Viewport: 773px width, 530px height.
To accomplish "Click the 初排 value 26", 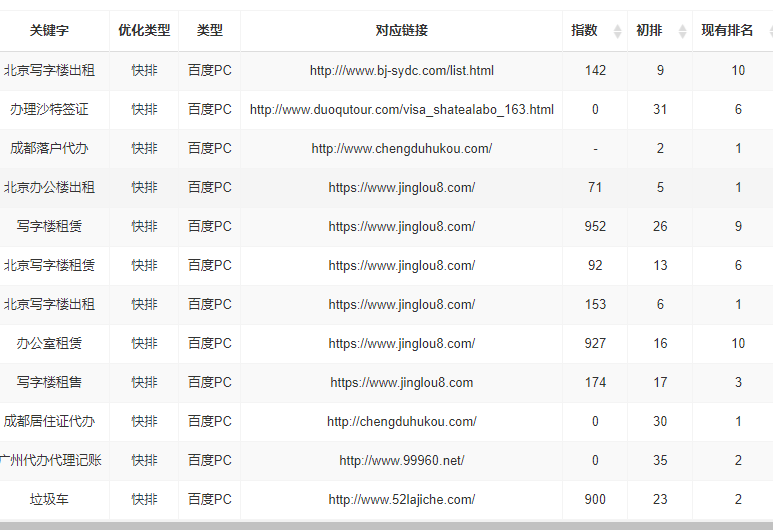I will (660, 226).
